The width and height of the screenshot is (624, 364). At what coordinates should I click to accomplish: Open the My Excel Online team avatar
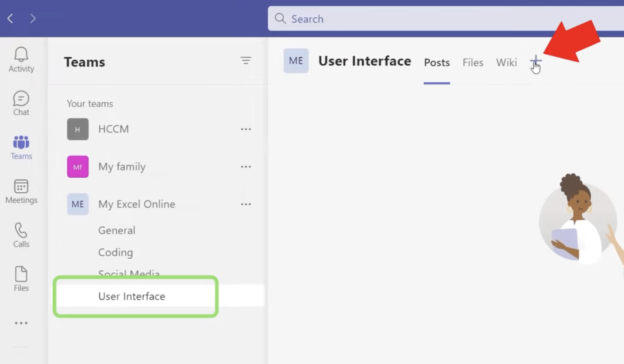point(78,204)
